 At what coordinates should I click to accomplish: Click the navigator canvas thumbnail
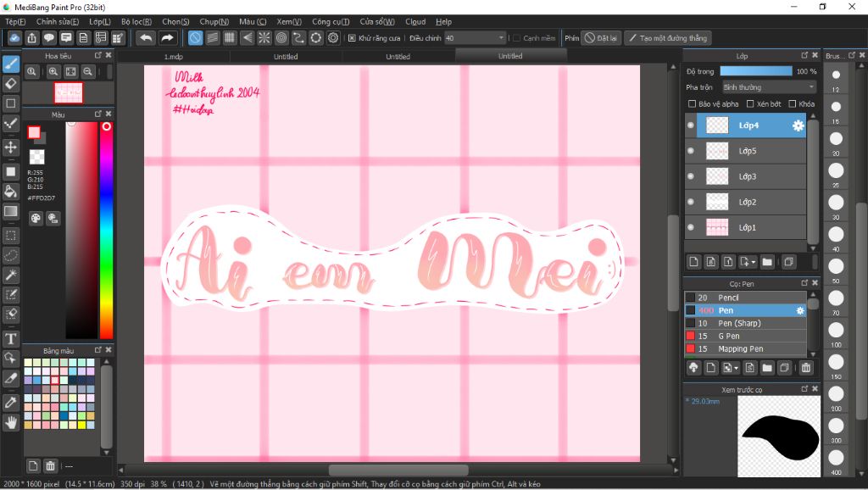(x=69, y=92)
